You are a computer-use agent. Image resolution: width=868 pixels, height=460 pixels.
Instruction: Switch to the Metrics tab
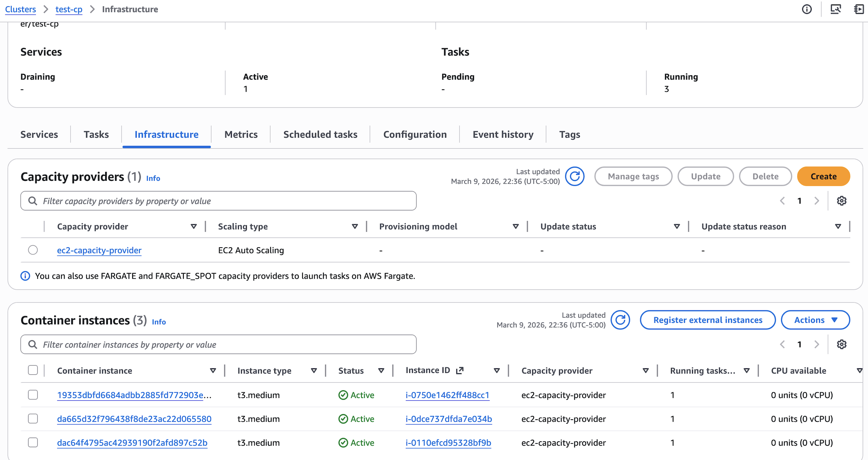pos(241,134)
